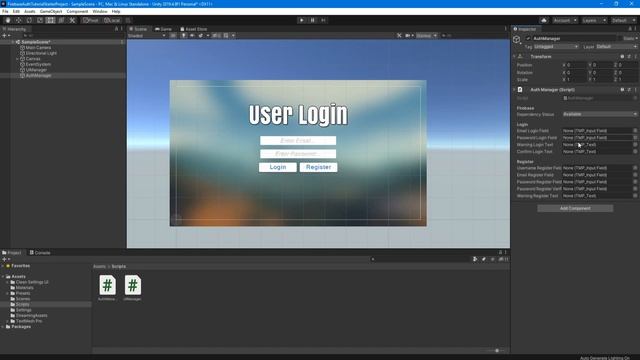Click the Add Component button
The image size is (640, 360).
(575, 209)
